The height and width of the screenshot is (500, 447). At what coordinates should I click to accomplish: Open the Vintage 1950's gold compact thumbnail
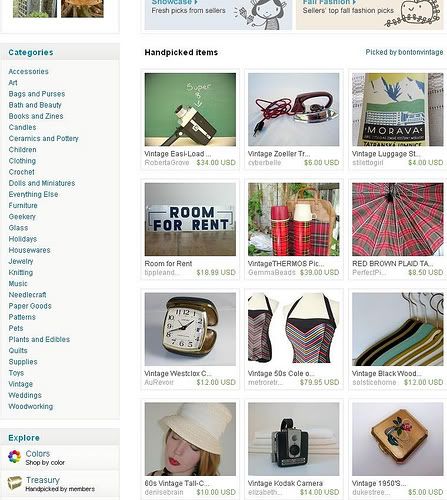(x=398, y=439)
